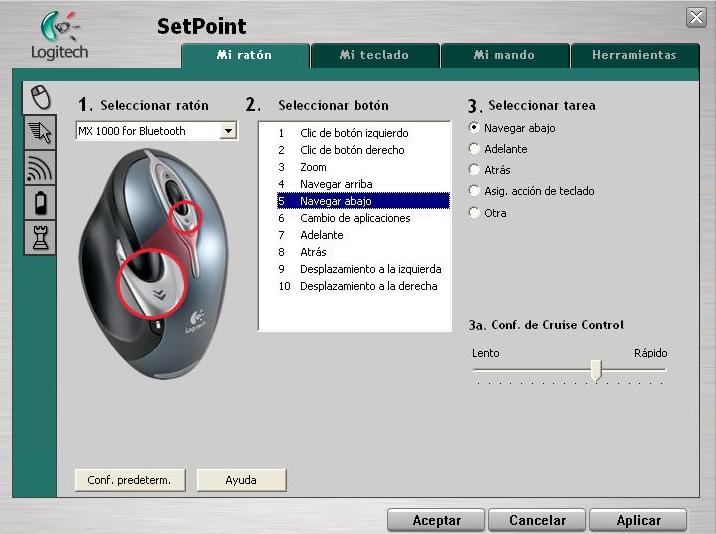Select the Otra radio button

click(475, 213)
